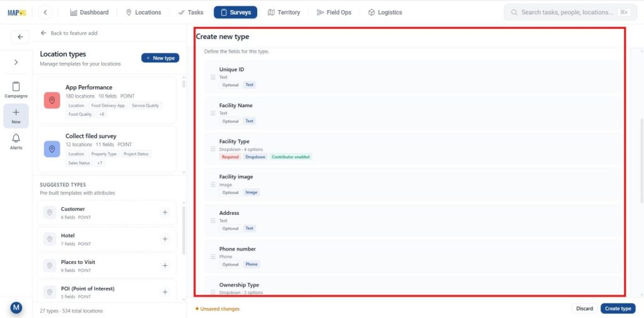
Task: Select the Facility Type field row
Action: click(x=413, y=149)
